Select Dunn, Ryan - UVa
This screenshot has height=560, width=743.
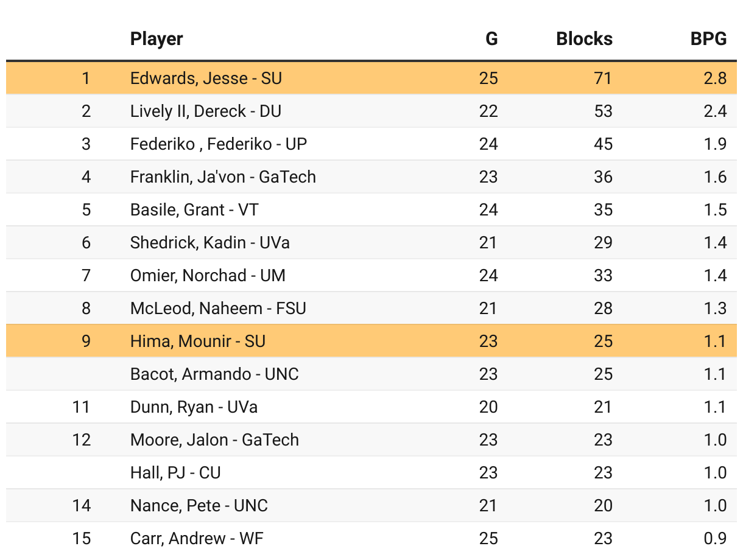[194, 407]
